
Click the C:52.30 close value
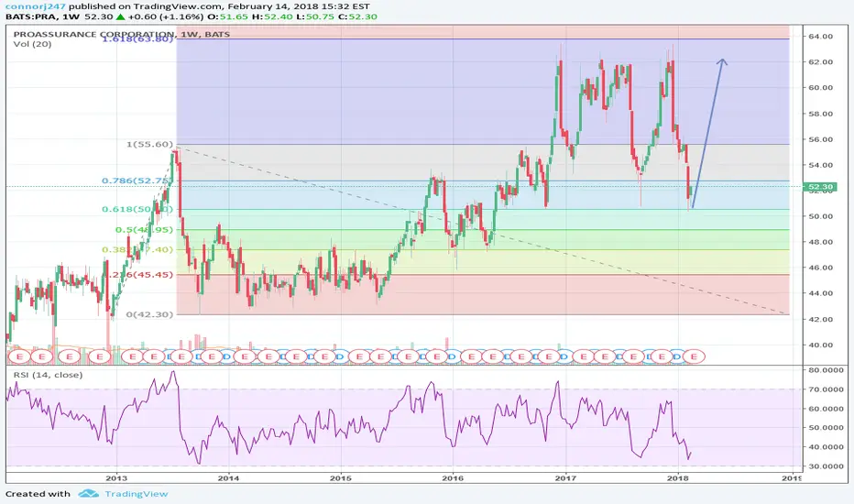coord(357,16)
